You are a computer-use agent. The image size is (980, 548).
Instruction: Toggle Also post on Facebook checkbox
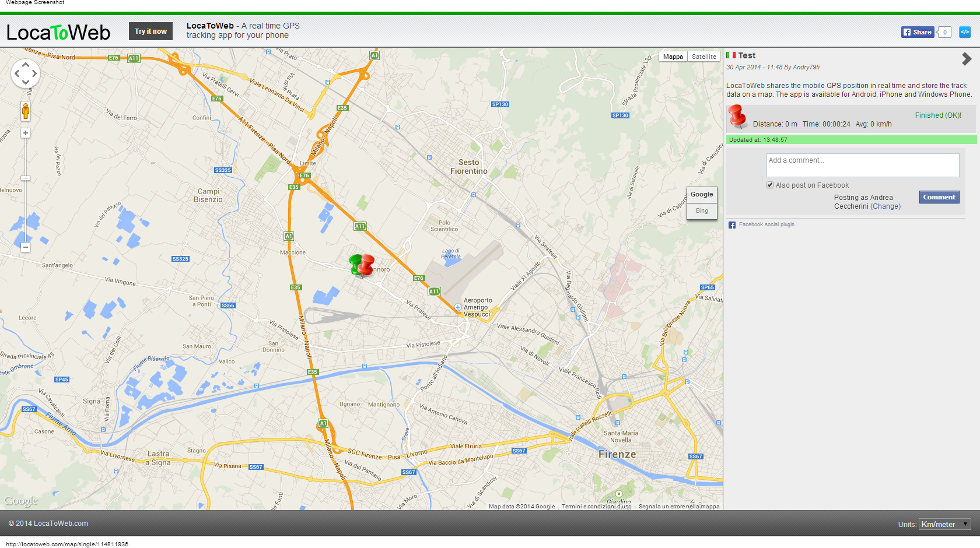coord(770,185)
